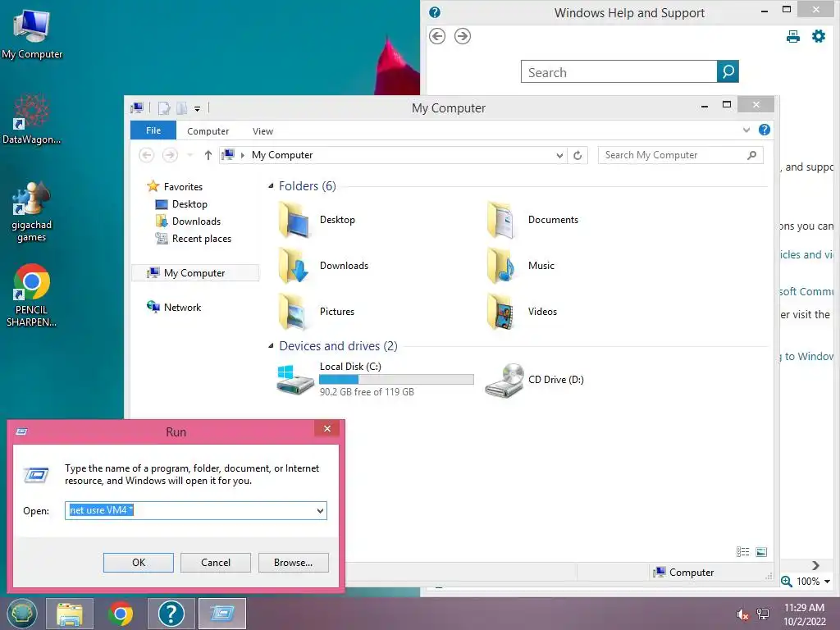Open the recent locations dropdown arrow
Image resolution: width=840 pixels, height=630 pixels.
[x=189, y=155]
